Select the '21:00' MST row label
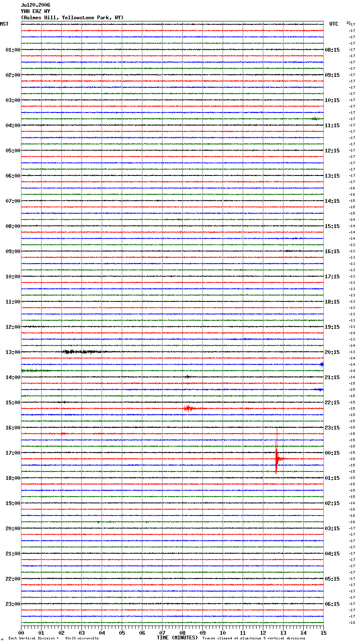Viewport: 357px width, 644px height. click(13, 554)
